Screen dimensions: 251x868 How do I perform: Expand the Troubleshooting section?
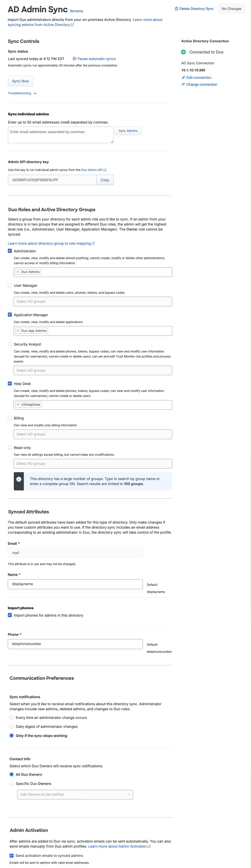tap(22, 93)
